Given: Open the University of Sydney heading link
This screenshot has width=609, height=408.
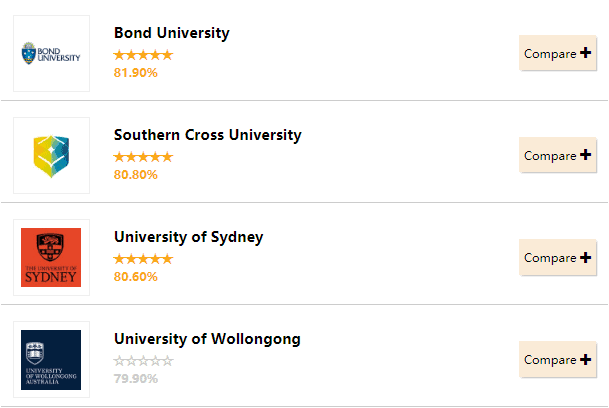Looking at the screenshot, I should point(188,237).
